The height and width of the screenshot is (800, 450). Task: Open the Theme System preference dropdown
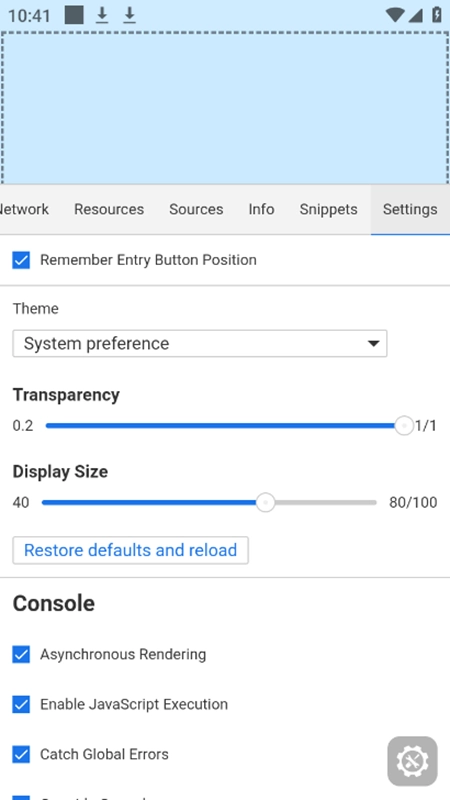199,343
